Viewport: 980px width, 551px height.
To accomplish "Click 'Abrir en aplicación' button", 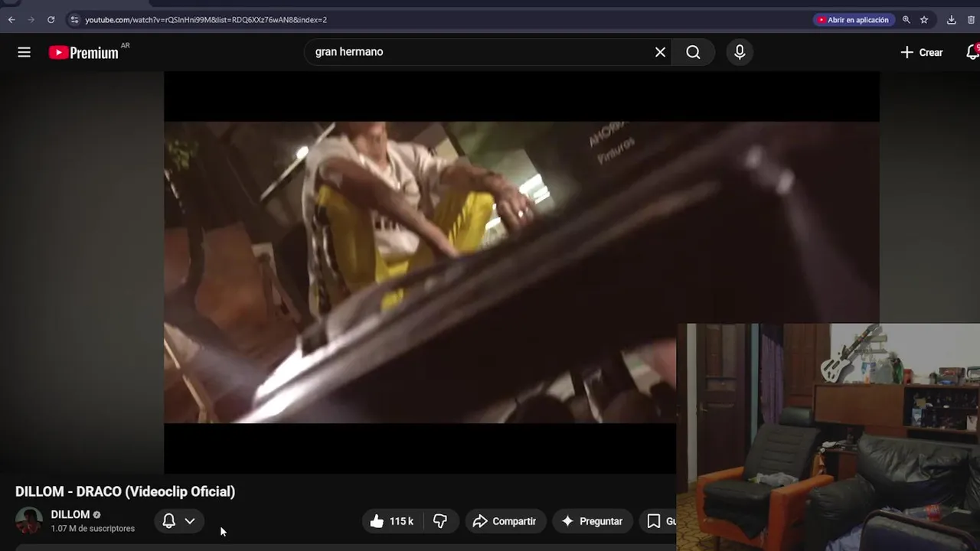I will point(853,20).
